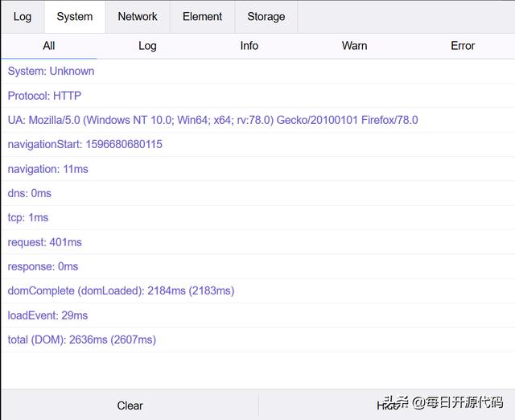Open the System tab
This screenshot has width=515, height=420.
[75, 17]
